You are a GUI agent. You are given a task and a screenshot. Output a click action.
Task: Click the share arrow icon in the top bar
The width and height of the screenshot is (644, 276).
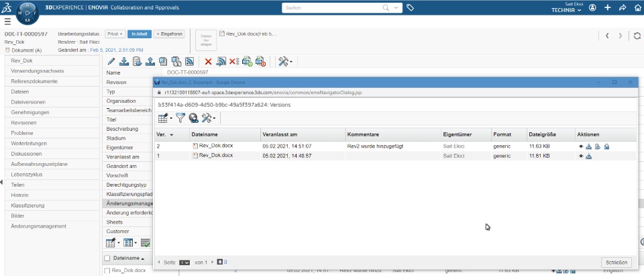point(623,7)
